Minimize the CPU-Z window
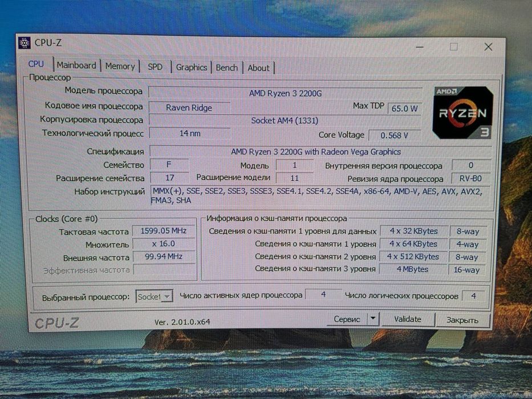The width and height of the screenshot is (532, 399). click(420, 47)
